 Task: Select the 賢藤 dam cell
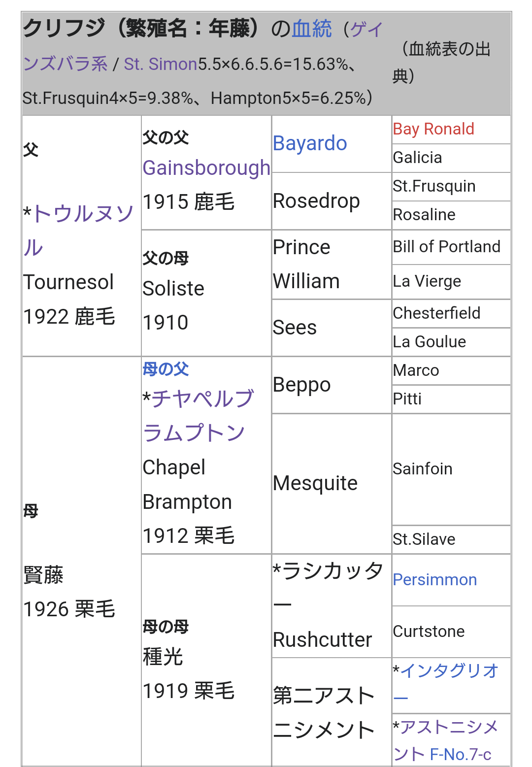pyautogui.click(x=43, y=575)
